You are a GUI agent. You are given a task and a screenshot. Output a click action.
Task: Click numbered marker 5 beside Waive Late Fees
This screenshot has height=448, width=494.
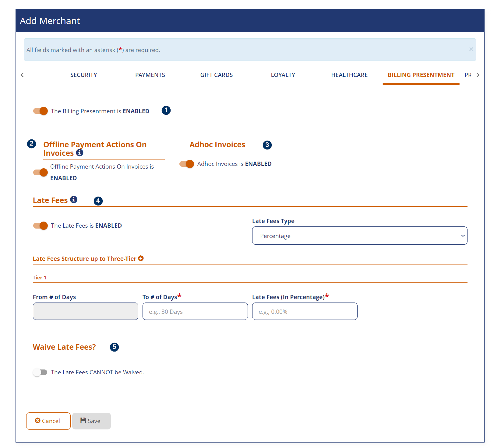[x=114, y=347]
